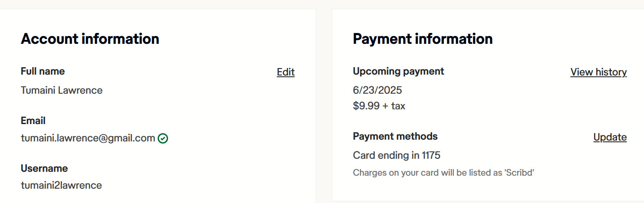Image resolution: width=644 pixels, height=203 pixels.
Task: Select the Upcoming payment label
Action: tap(398, 71)
